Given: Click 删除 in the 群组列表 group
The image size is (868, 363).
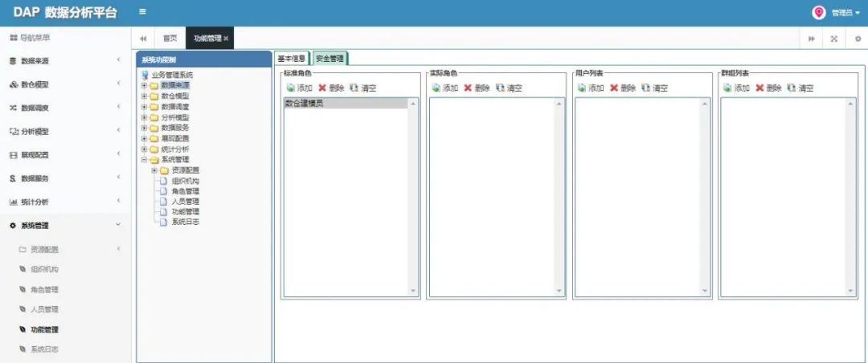Looking at the screenshot, I should tap(768, 88).
